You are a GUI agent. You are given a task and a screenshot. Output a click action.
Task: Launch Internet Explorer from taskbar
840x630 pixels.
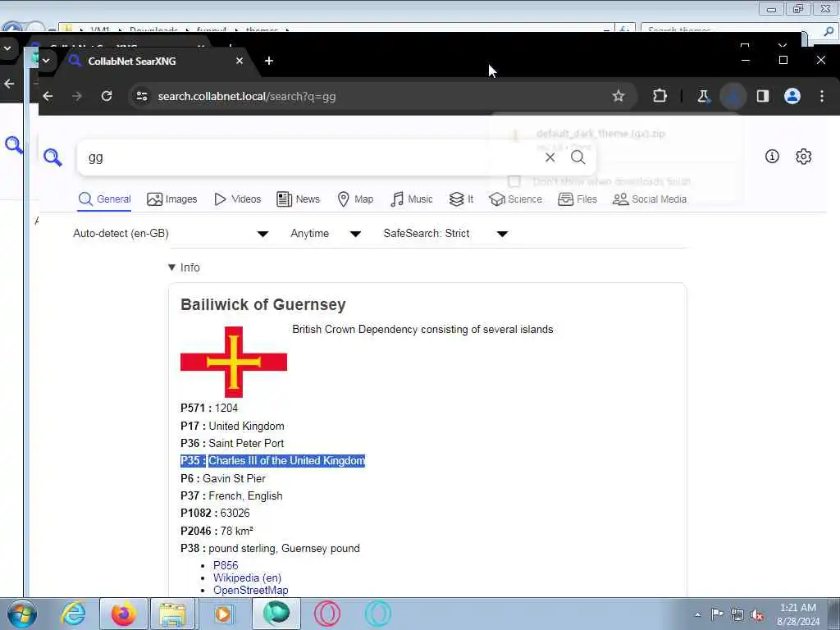click(73, 614)
